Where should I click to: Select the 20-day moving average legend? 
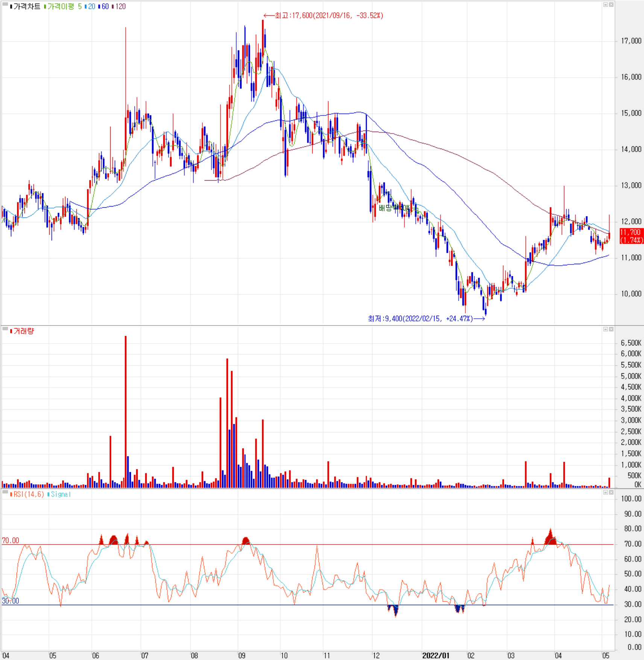click(x=90, y=6)
